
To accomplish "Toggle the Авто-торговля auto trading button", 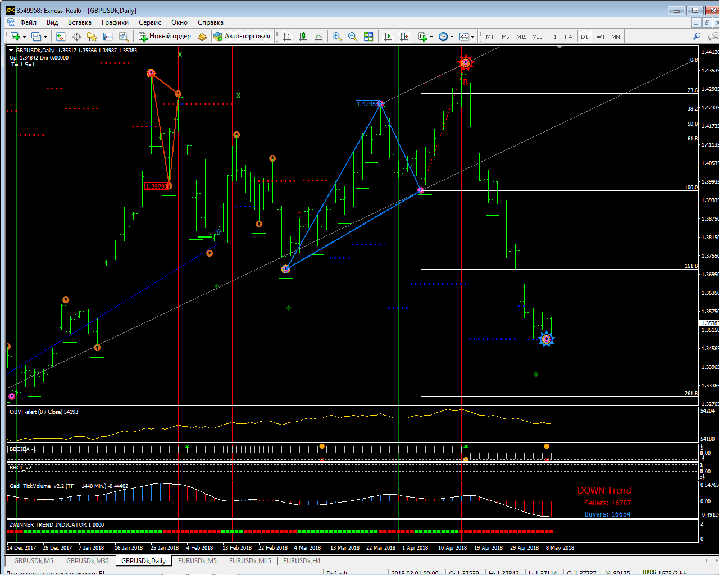I will point(242,36).
